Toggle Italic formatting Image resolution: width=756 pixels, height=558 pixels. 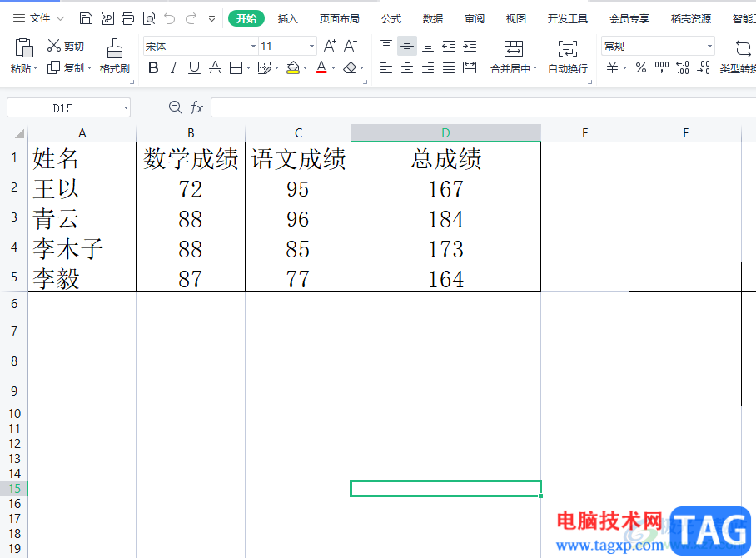(174, 68)
